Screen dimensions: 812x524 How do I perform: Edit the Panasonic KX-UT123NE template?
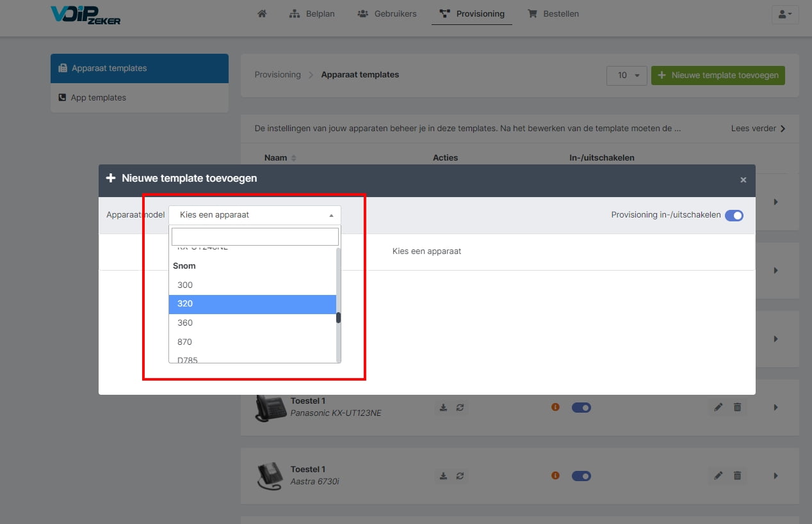719,407
